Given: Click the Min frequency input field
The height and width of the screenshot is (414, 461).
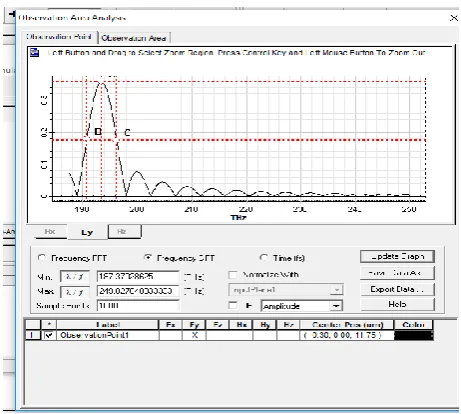Looking at the screenshot, I should click(x=138, y=276).
